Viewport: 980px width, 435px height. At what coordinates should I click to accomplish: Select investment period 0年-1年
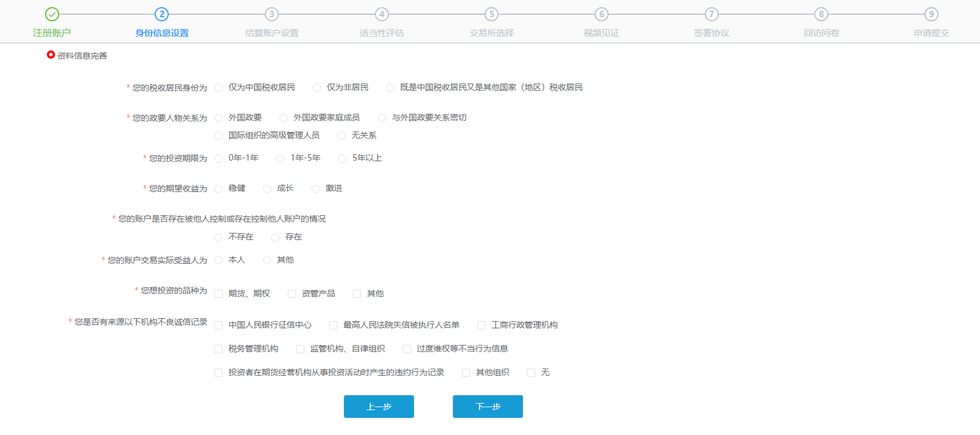[219, 158]
